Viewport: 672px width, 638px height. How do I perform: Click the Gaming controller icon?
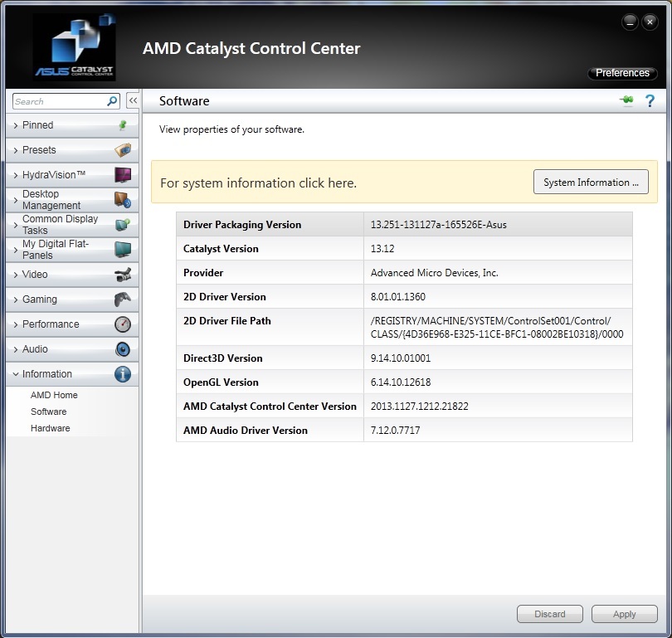click(x=123, y=299)
